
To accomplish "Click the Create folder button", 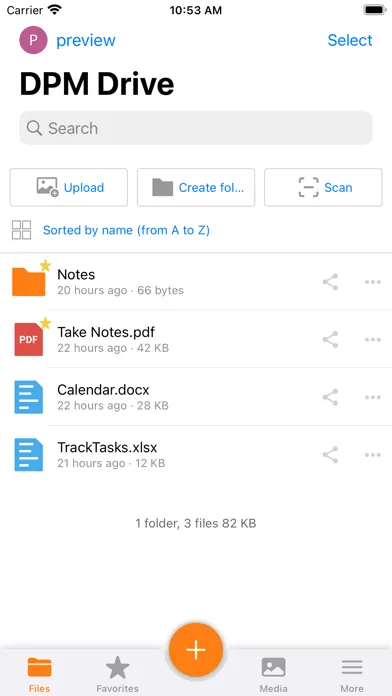I will (196, 187).
